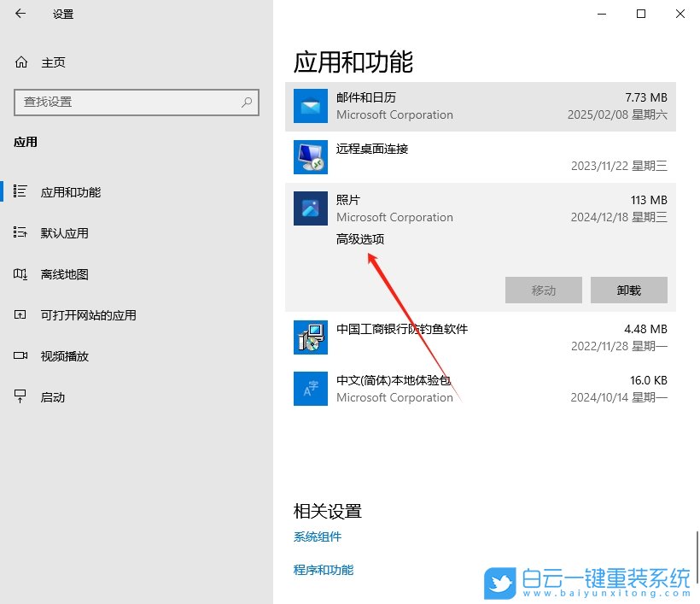Click the 卸载 button for 照片
This screenshot has height=604, width=700.
pos(628,290)
